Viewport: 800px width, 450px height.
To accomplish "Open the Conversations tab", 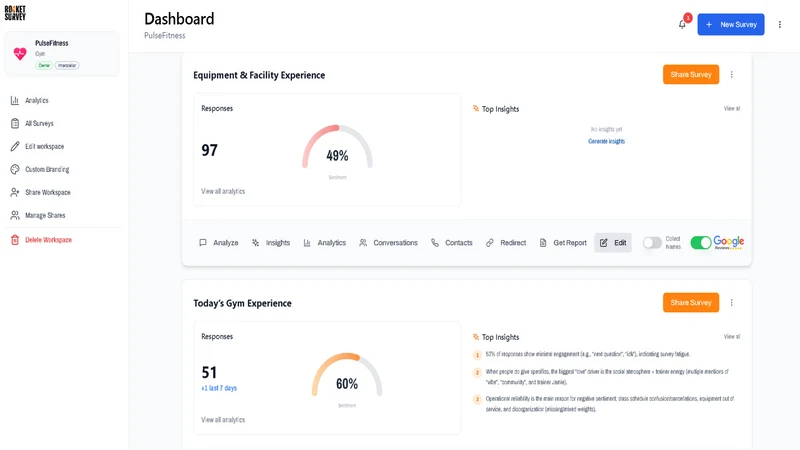I will 388,243.
